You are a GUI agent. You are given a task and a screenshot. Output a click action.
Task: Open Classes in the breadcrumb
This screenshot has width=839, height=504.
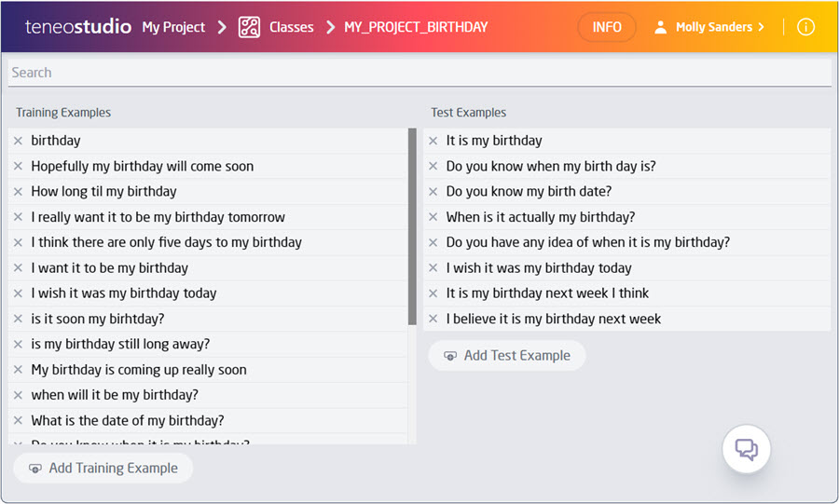[x=291, y=27]
